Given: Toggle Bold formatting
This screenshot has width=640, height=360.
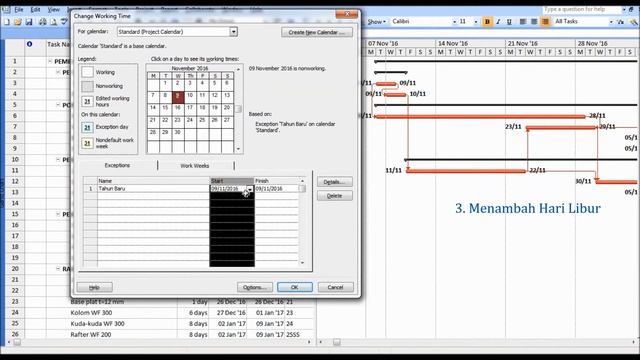Looking at the screenshot, I should (487, 22).
